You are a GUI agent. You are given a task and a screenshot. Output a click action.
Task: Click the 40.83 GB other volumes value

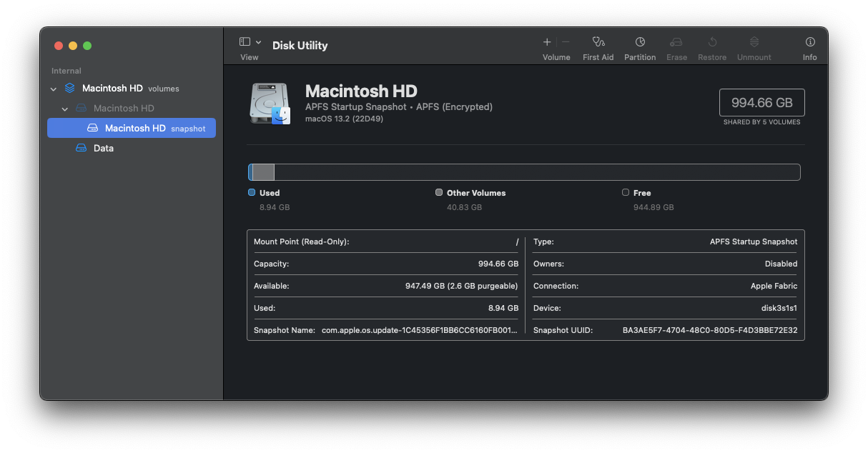tap(465, 207)
